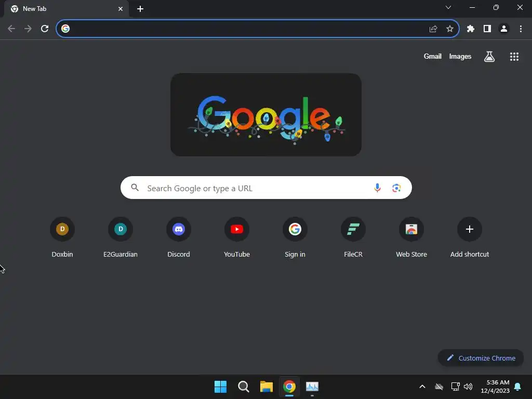Open File Explorer from the taskbar
Screen dimensions: 532x399
267,387
